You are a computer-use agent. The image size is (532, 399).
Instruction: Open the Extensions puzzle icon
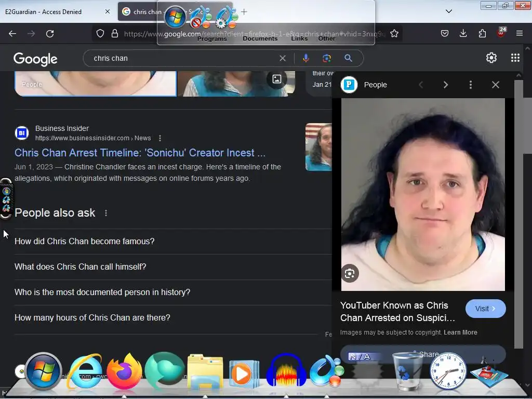click(x=482, y=34)
